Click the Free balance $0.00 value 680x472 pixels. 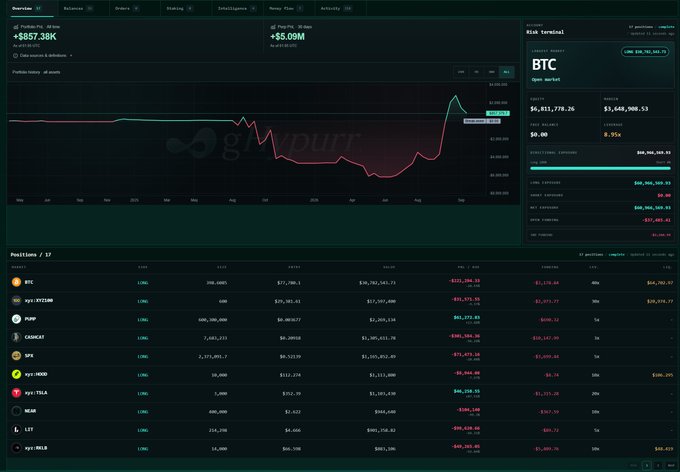(x=539, y=135)
